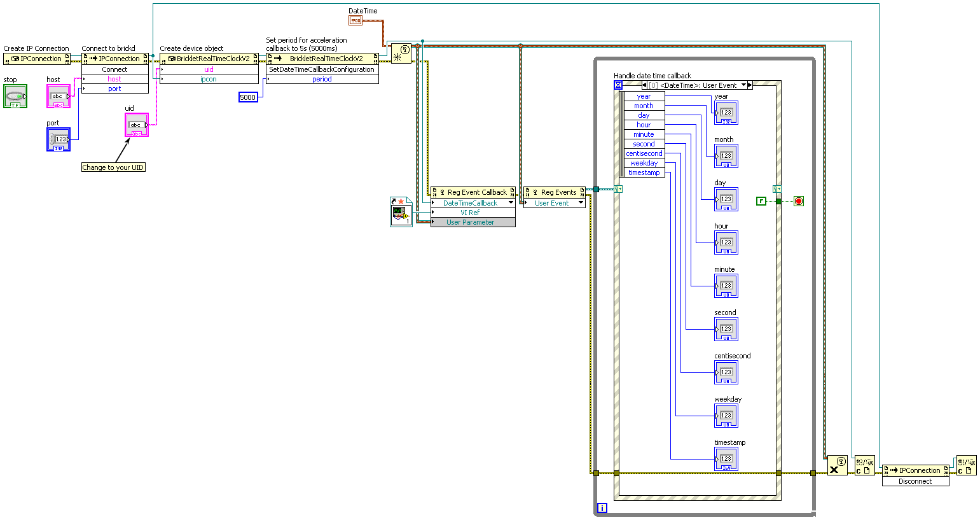Click the static VI reference icon
The image size is (980, 520).
(x=401, y=212)
